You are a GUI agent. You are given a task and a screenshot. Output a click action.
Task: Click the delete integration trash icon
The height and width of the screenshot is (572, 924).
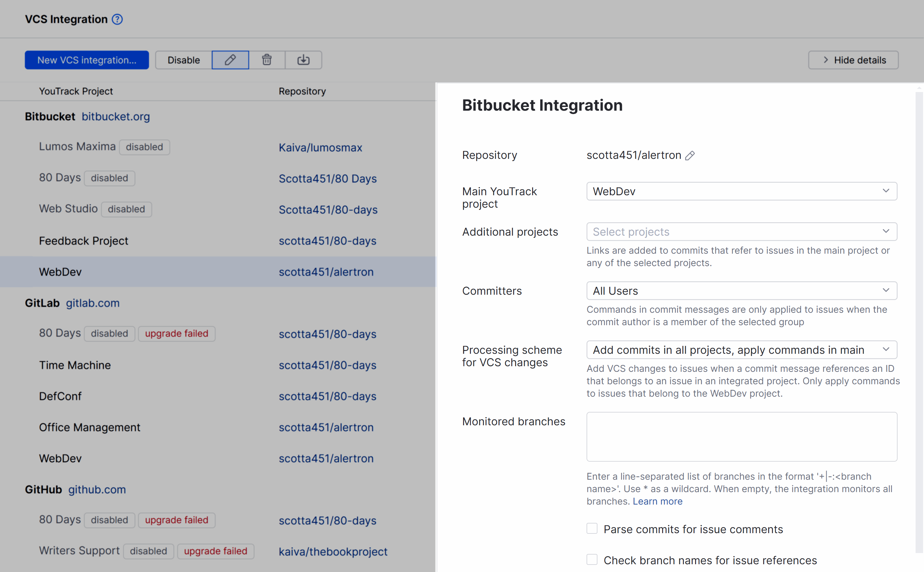point(267,60)
